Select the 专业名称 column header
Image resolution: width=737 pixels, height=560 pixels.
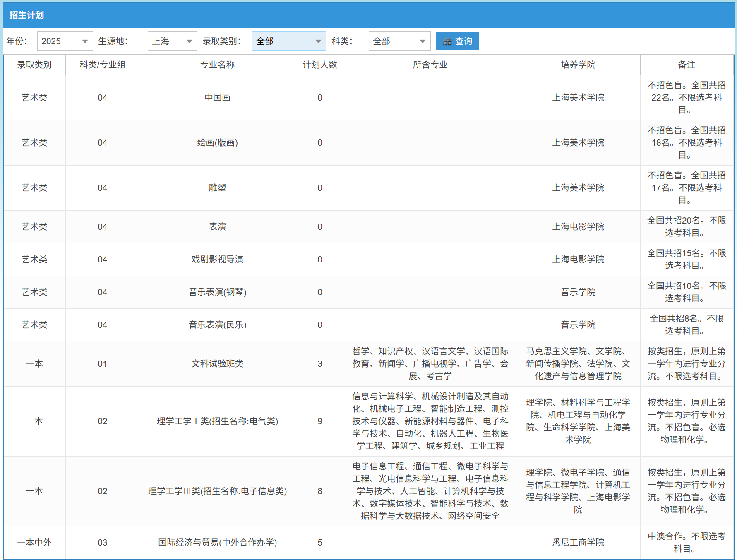click(217, 65)
